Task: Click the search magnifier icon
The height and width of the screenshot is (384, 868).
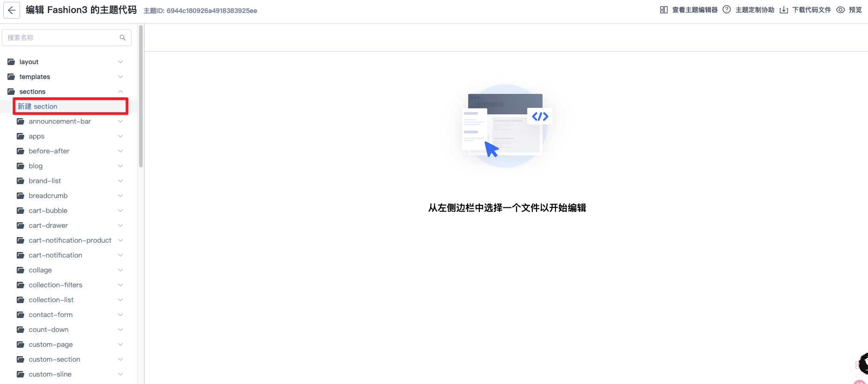Action: (x=123, y=38)
